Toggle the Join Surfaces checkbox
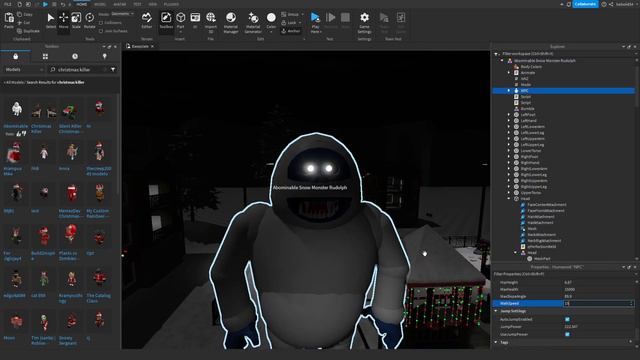The height and width of the screenshot is (360, 640). coord(101,31)
